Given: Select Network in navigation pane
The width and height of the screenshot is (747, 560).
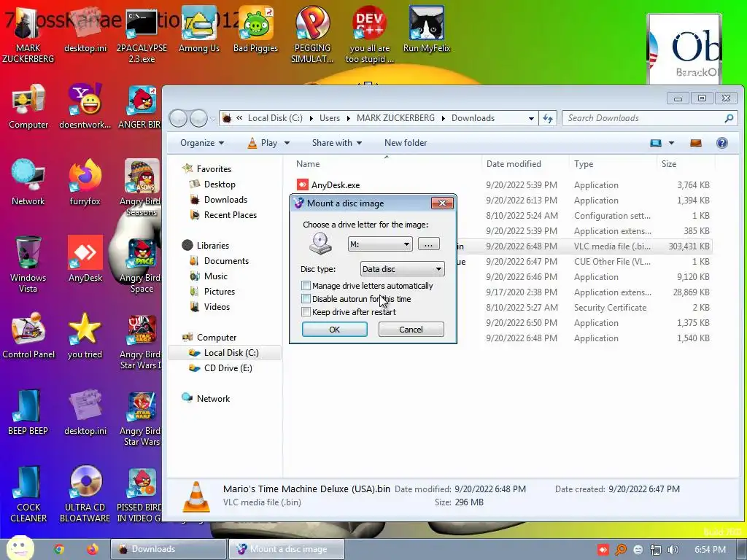Looking at the screenshot, I should tap(213, 399).
